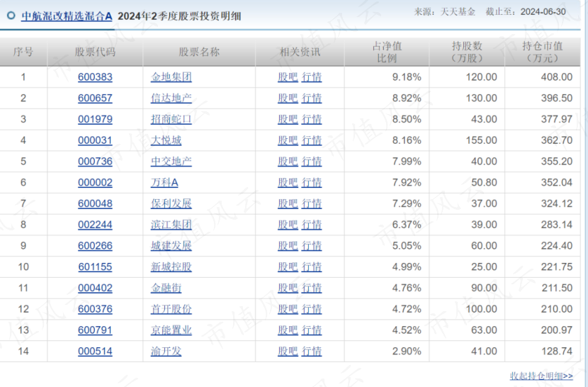Open 股吧 for 招商蛇口 row

(x=288, y=119)
